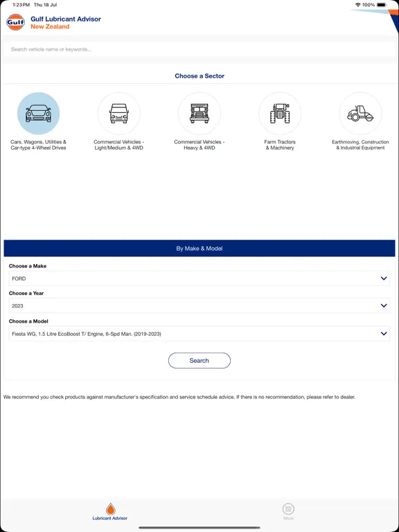Screen dimensions: 399x532
Task: Select the Farm Tractors sector icon
Action: (x=280, y=114)
